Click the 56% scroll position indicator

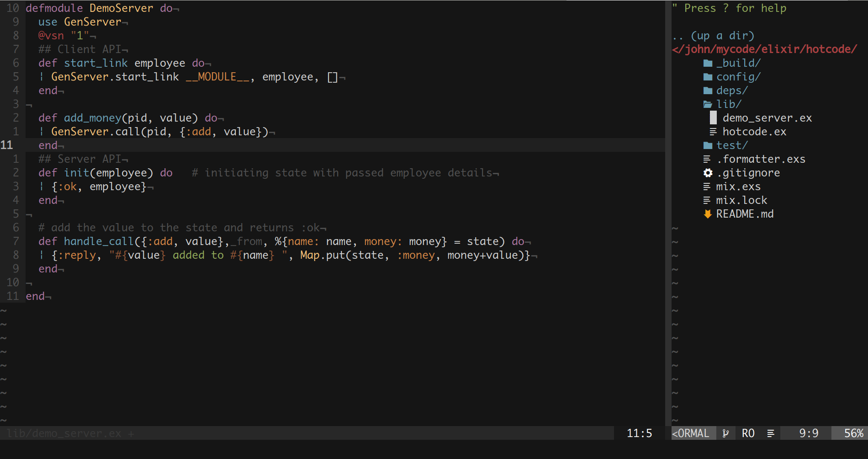853,433
